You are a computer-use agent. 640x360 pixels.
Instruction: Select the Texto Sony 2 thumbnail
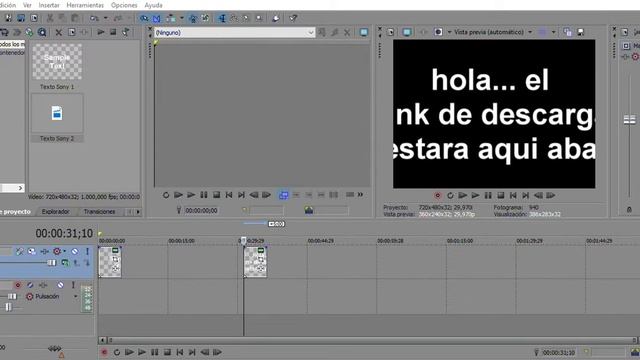click(57, 113)
